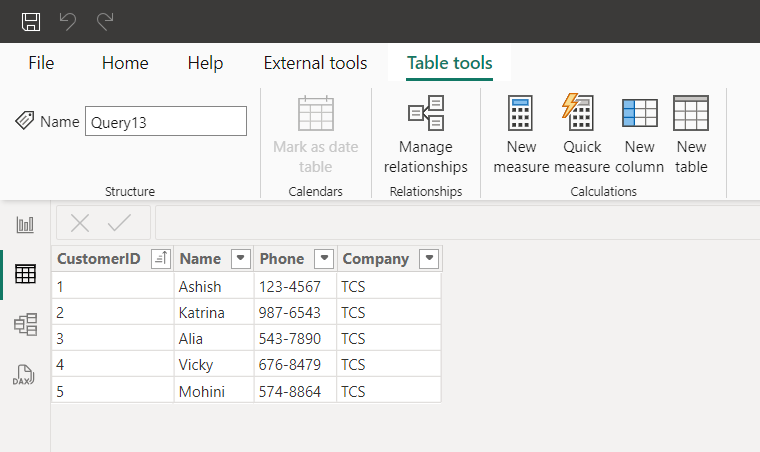
Task: Open the Phone column filter dropdown
Action: pos(323,259)
